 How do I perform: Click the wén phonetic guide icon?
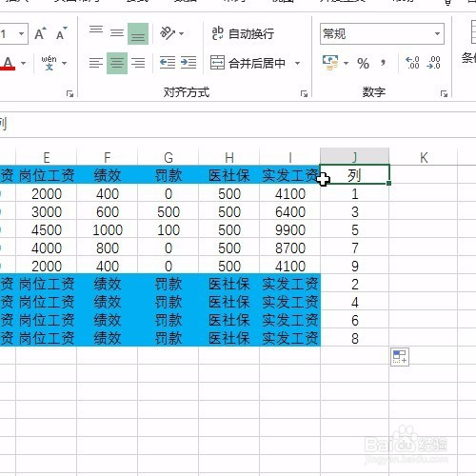tap(49, 63)
